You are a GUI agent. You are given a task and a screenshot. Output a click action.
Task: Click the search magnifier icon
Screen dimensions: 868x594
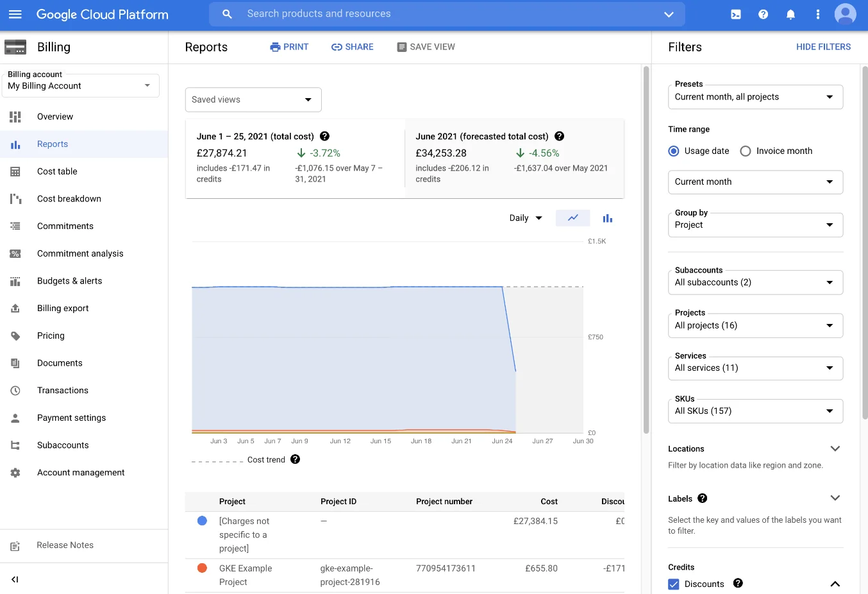(227, 14)
